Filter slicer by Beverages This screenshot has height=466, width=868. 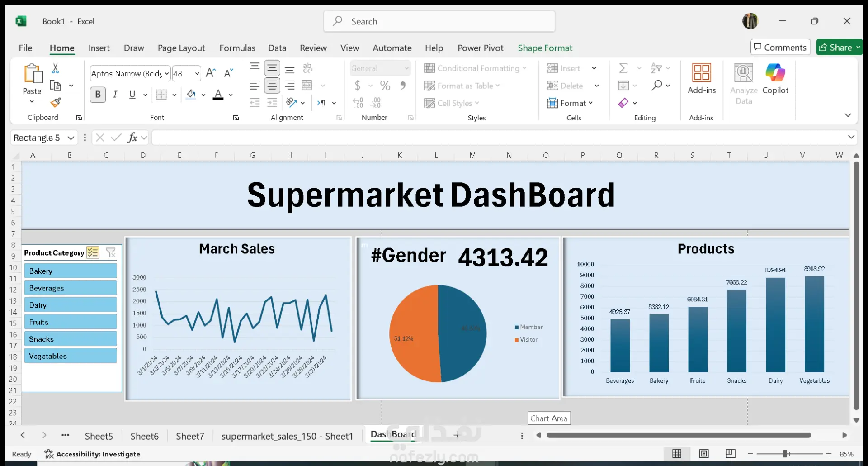[x=70, y=288]
